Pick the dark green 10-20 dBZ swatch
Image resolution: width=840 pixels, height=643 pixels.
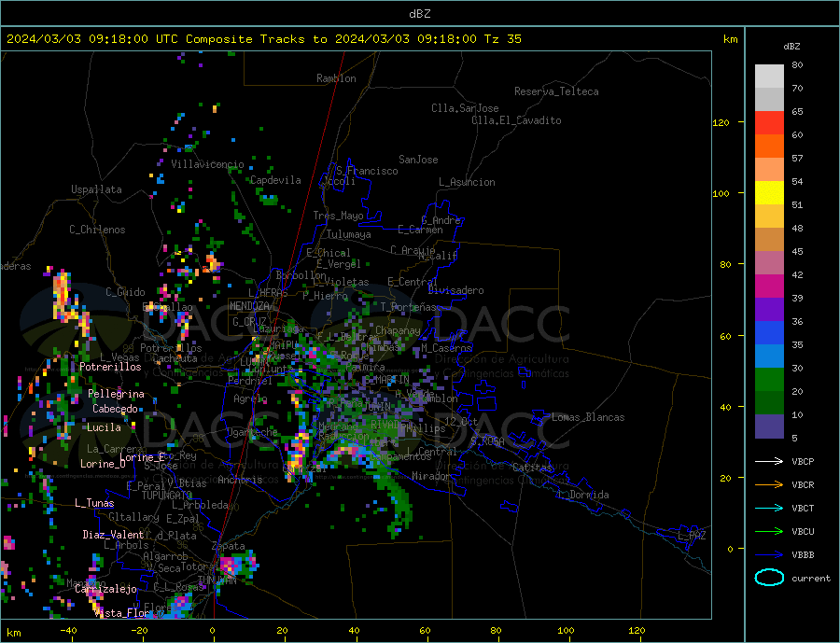pos(769,403)
